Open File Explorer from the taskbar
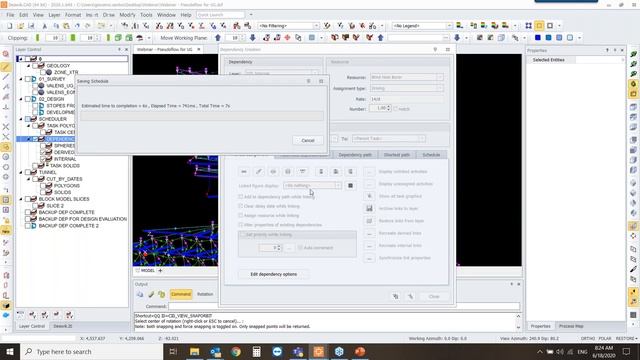This screenshot has height=360, width=640. coord(195,351)
